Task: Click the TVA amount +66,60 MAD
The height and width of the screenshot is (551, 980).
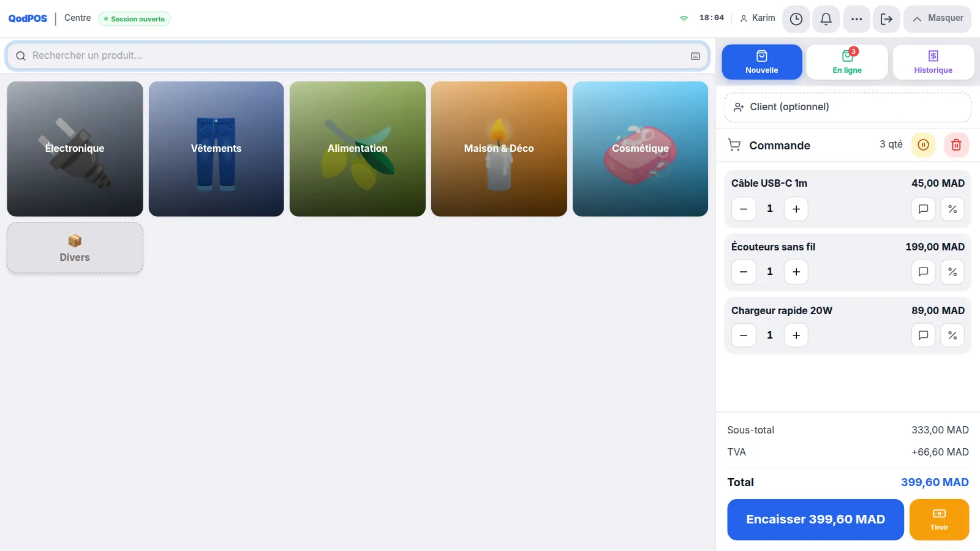Action: tap(940, 452)
